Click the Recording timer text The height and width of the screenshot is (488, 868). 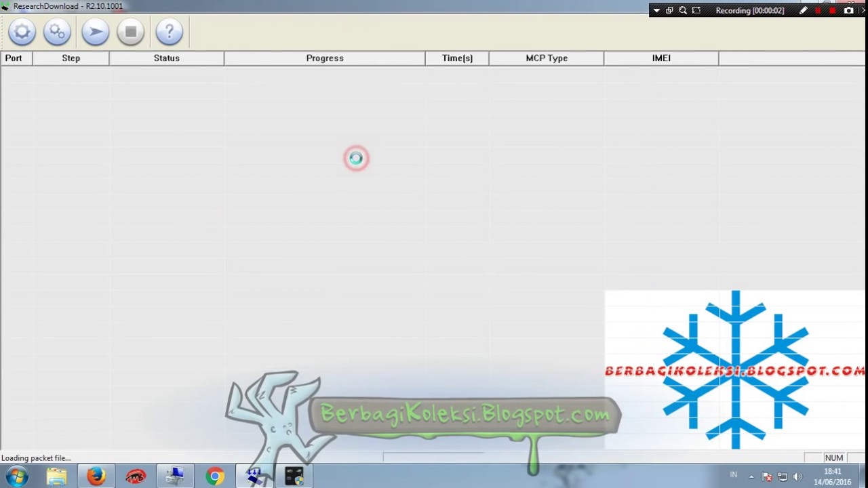(750, 11)
